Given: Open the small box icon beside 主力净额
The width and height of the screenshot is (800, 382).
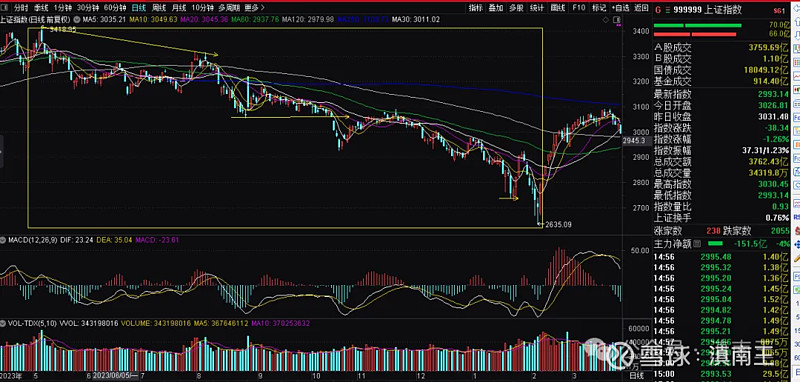Looking at the screenshot, I should 696,244.
